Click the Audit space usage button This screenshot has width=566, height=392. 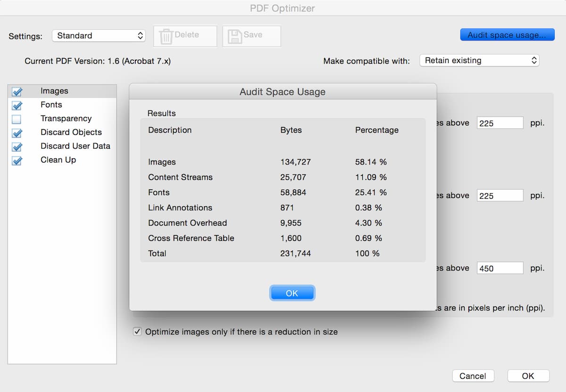pyautogui.click(x=507, y=35)
